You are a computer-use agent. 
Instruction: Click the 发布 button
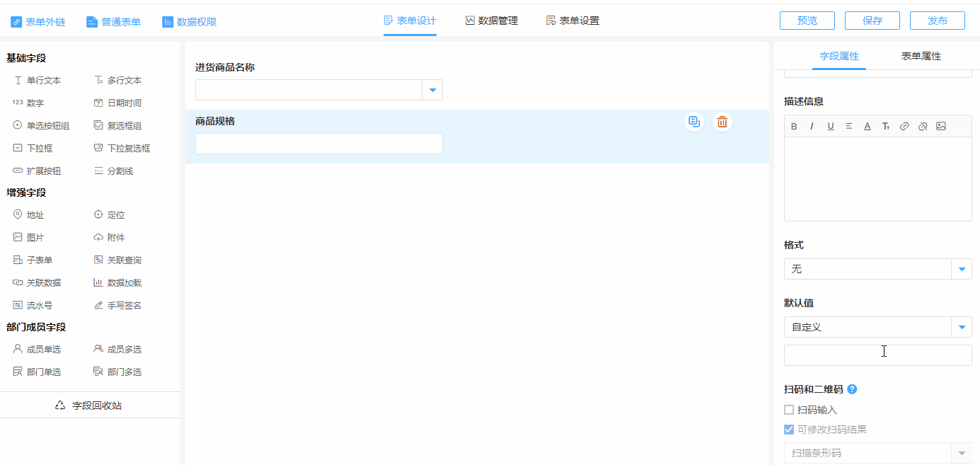[x=937, y=21]
